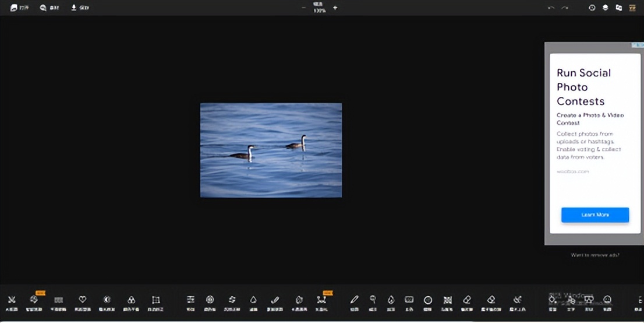Select the smiley face sticker tool
This screenshot has height=323, width=644.
click(607, 300)
